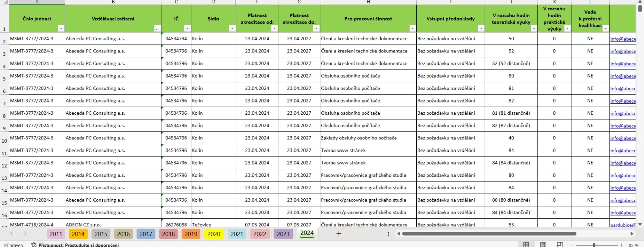Click the zoom out minus icon

point(572,245)
